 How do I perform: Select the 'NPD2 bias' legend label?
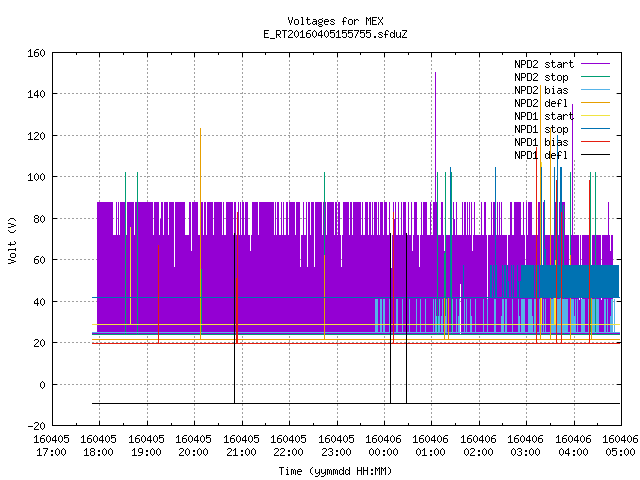click(x=541, y=90)
